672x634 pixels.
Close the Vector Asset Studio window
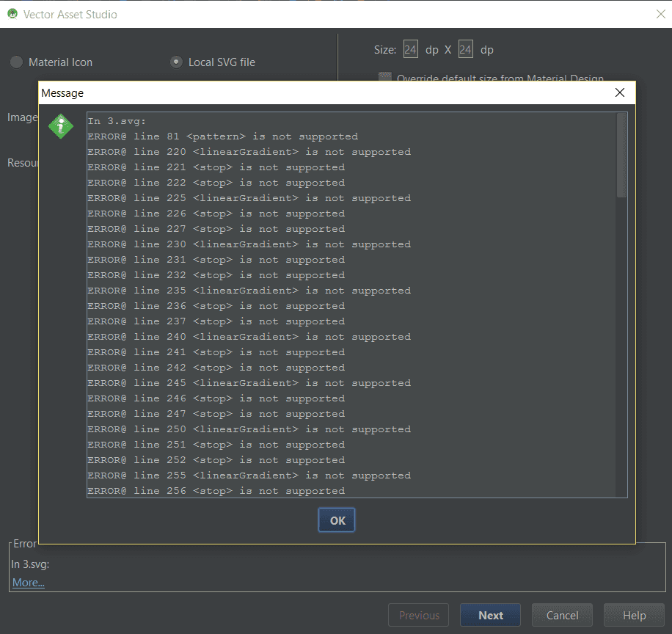click(662, 14)
